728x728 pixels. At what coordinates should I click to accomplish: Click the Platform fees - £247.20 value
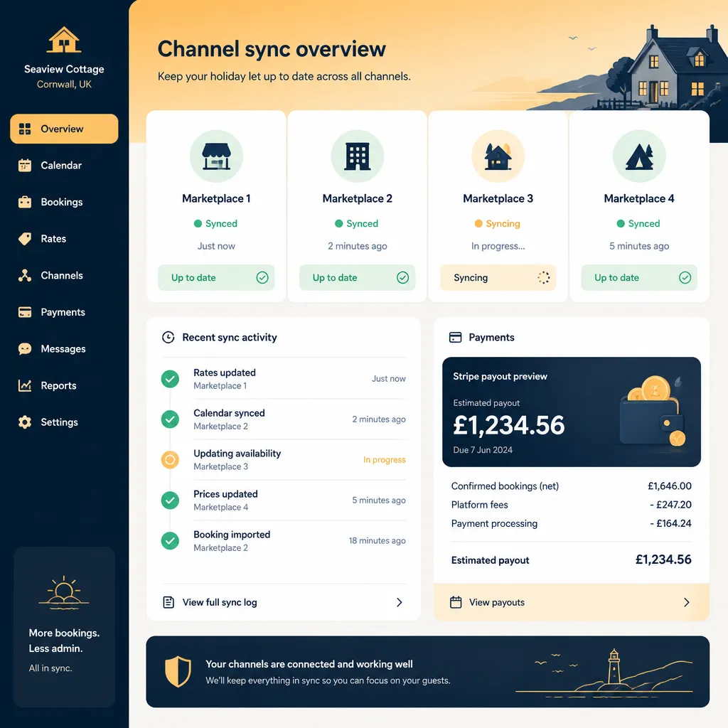tap(670, 505)
